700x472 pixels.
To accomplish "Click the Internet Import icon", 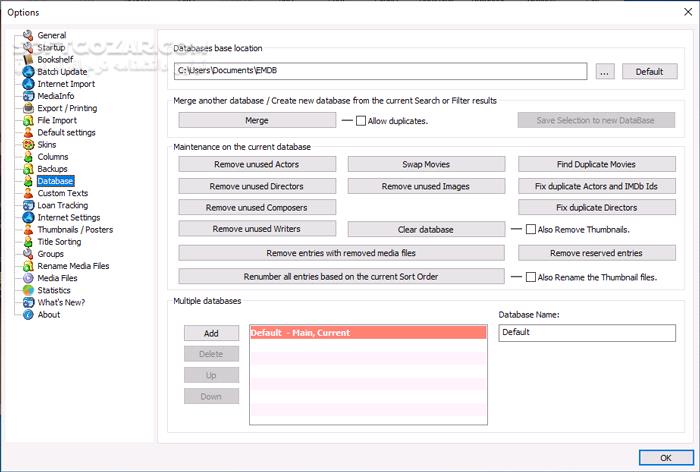I will click(28, 84).
